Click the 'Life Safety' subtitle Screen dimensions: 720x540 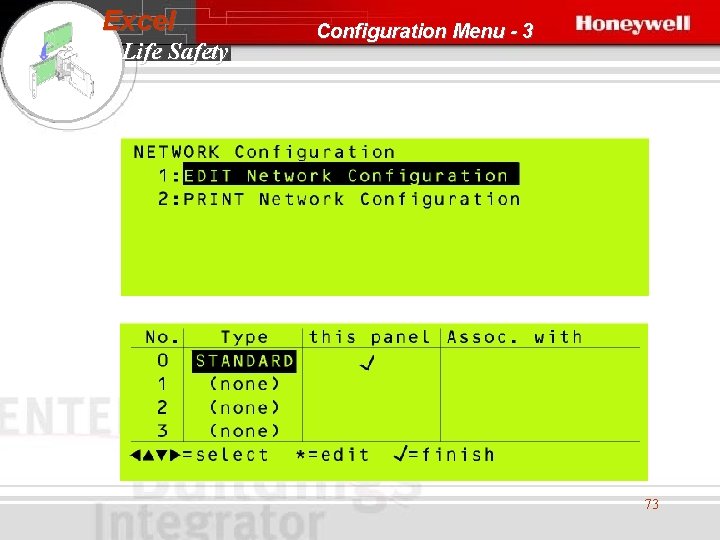point(176,52)
